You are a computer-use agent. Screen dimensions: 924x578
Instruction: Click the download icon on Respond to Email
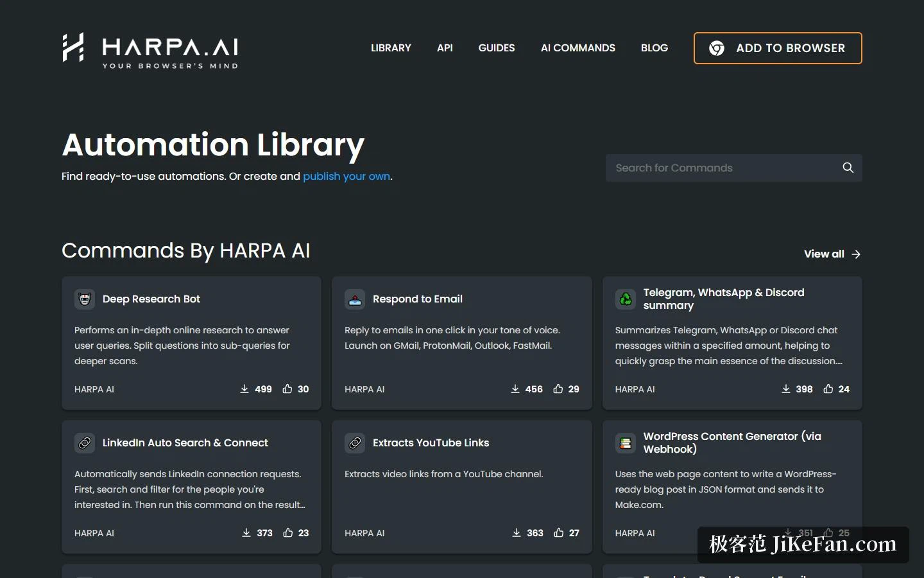point(515,389)
